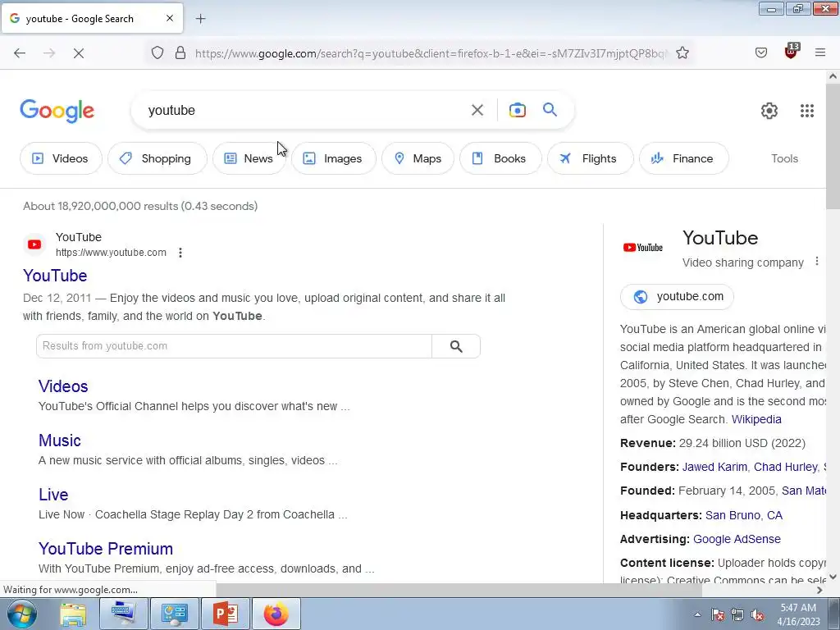Switch to Flights results
Viewport: 840px width, 630px height.
(x=590, y=158)
